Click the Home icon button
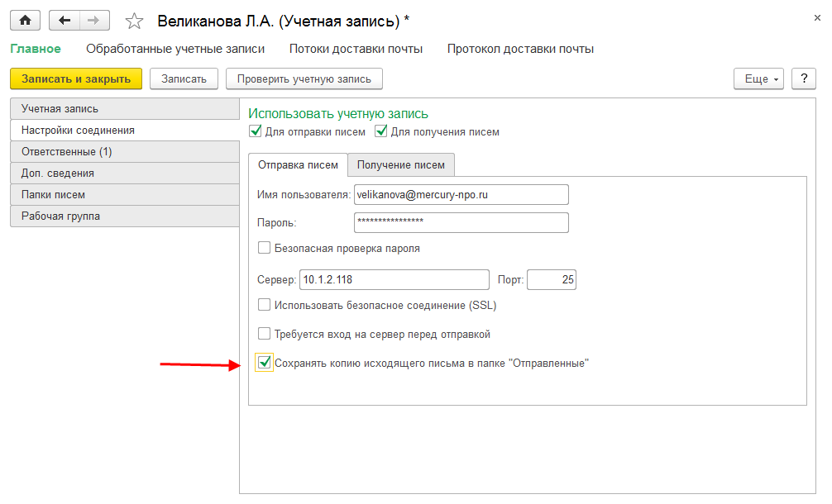The image size is (832, 504). click(x=25, y=20)
